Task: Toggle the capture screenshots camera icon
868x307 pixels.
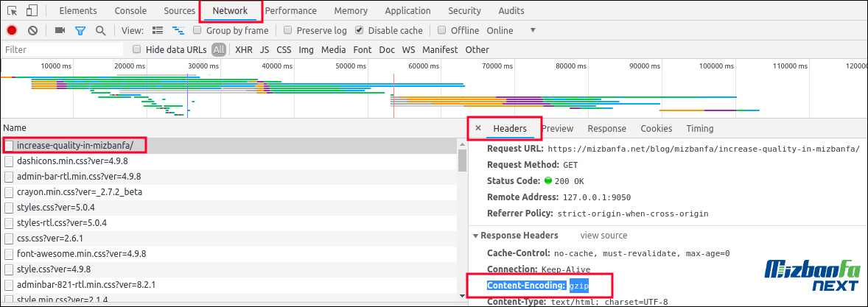Action: (x=60, y=30)
